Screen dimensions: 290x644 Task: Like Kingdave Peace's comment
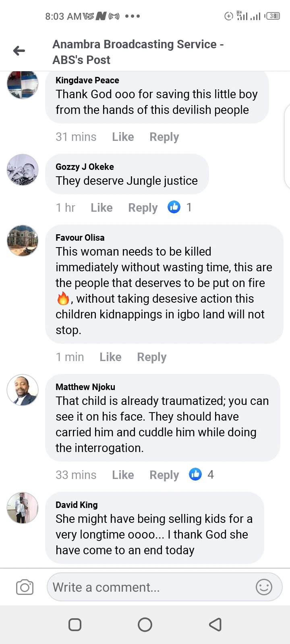(123, 137)
